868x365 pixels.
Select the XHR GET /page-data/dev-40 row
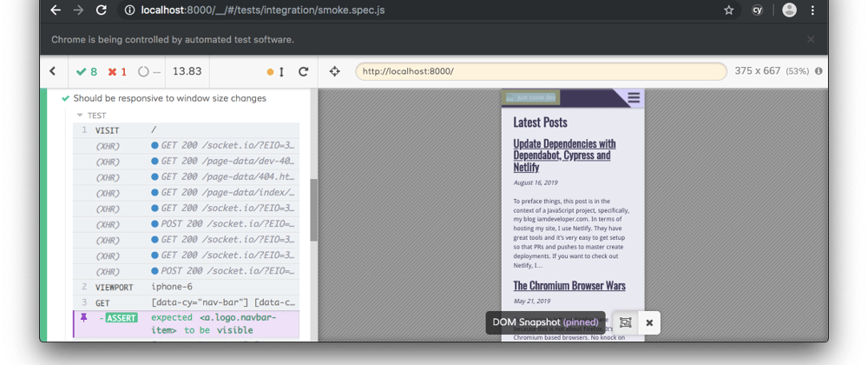click(186, 162)
